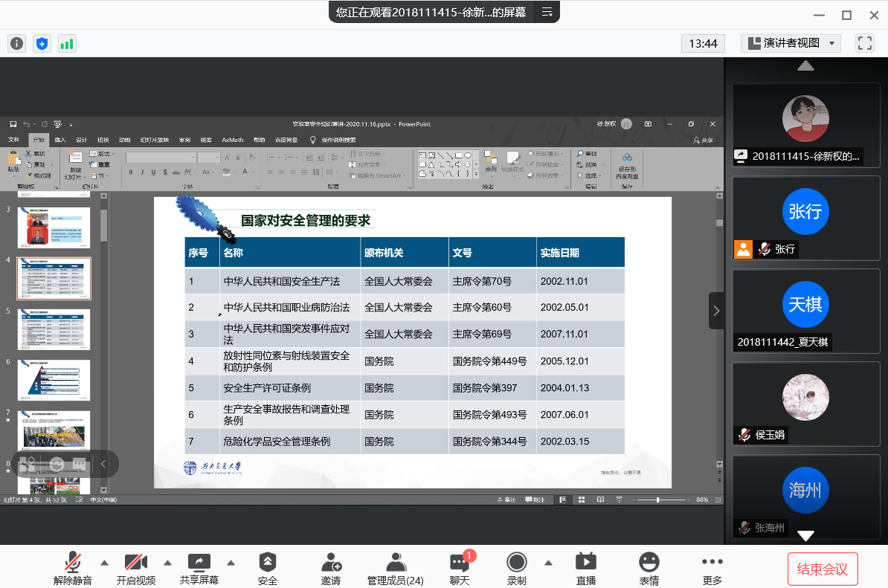This screenshot has width=888, height=588.
Task: Adjust the zoom slider in the status bar
Action: pos(658,499)
